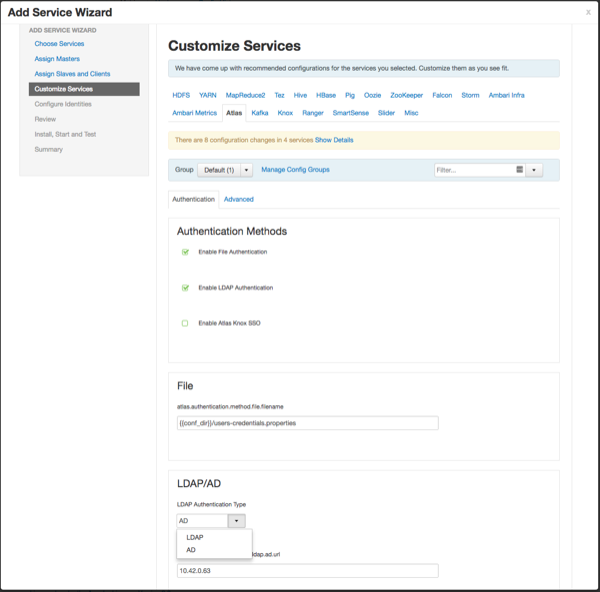Click the filter list icon in Filter box
This screenshot has width=600, height=592.
520,170
